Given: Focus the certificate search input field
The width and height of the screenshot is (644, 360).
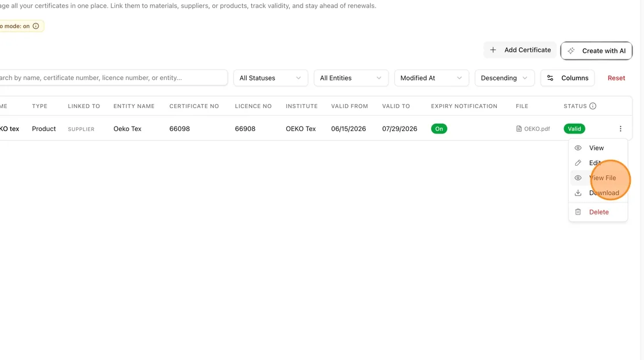Looking at the screenshot, I should click(113, 78).
